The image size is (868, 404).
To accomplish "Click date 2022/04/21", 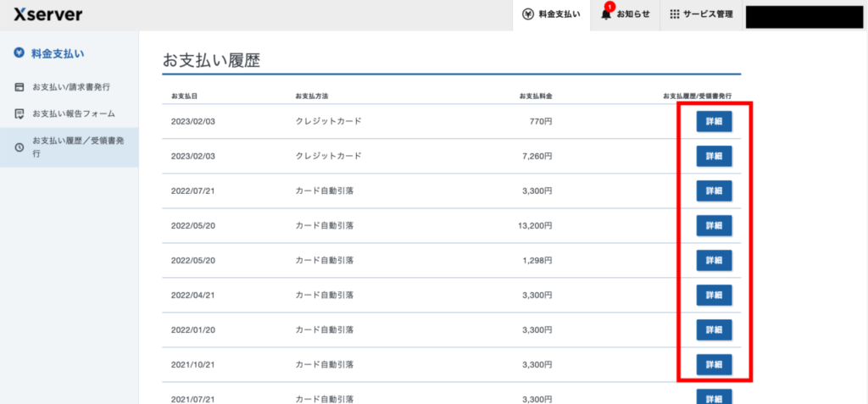I will point(192,295).
